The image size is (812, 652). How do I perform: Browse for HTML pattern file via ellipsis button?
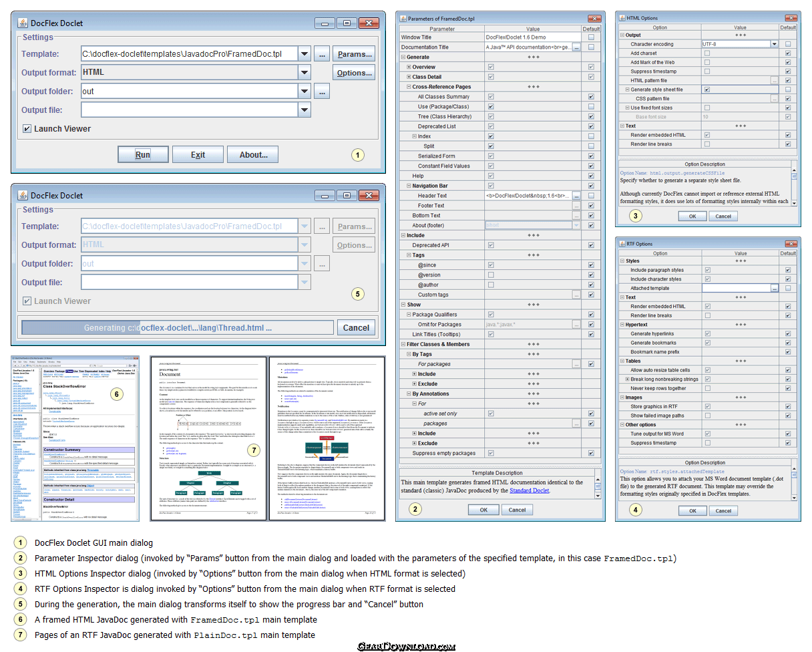tap(775, 80)
